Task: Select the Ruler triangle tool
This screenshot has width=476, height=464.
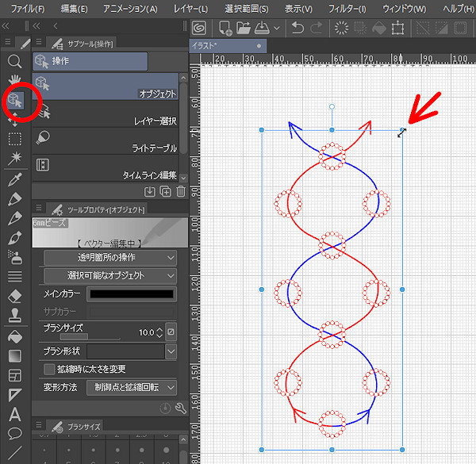Action: pos(14,395)
